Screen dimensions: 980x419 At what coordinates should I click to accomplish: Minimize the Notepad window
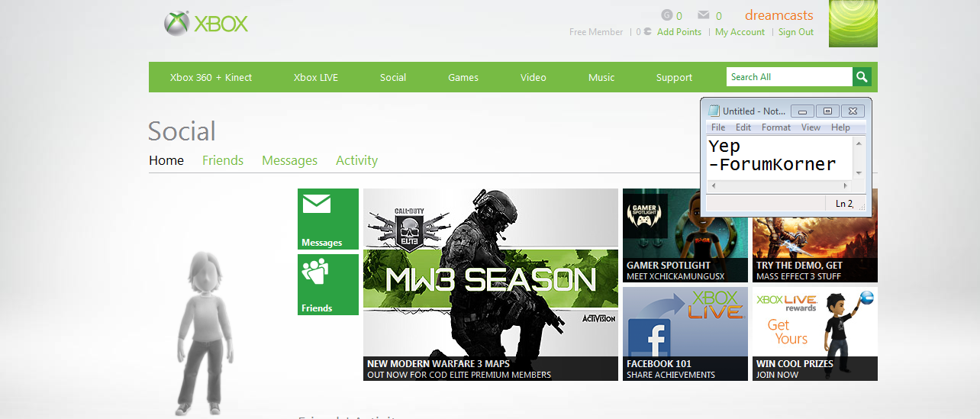(x=802, y=111)
